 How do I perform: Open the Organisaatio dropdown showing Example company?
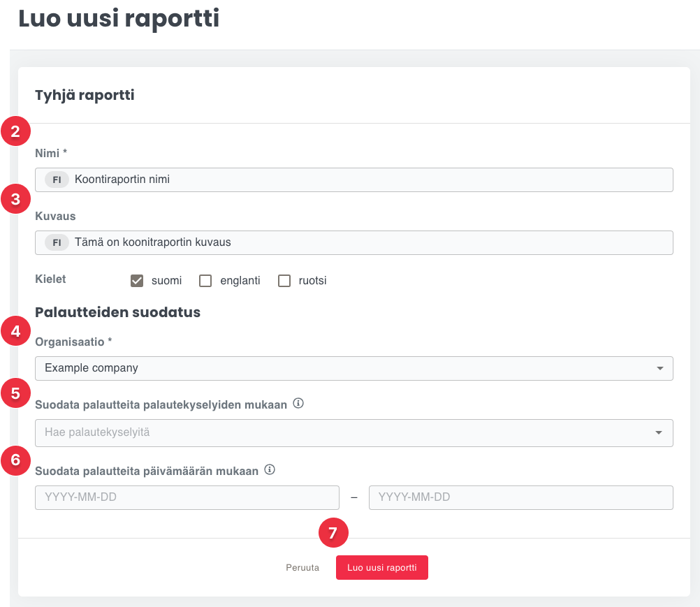pyautogui.click(x=354, y=368)
